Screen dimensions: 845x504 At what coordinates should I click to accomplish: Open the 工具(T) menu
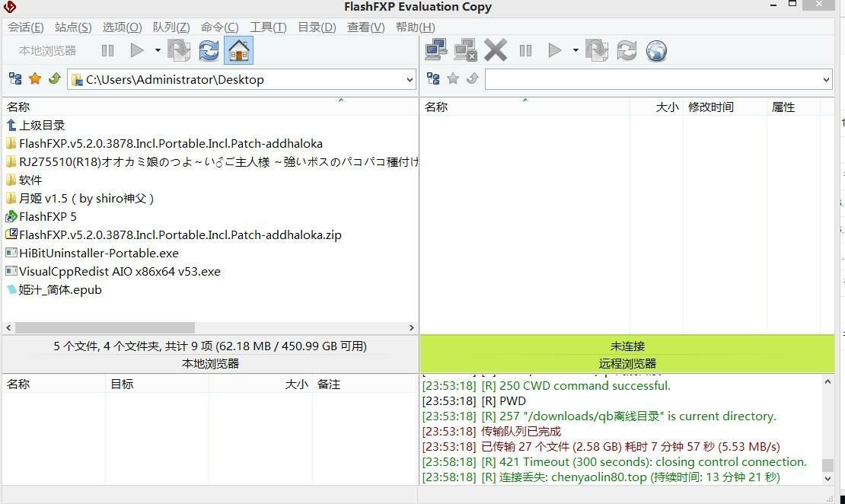point(268,27)
